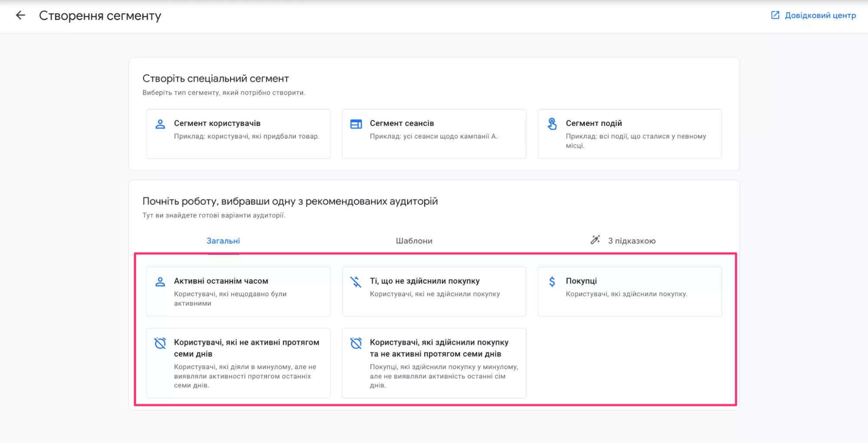
Task: Click the crossed-out icon for Ті, що не здійснили покупку
Action: click(356, 282)
